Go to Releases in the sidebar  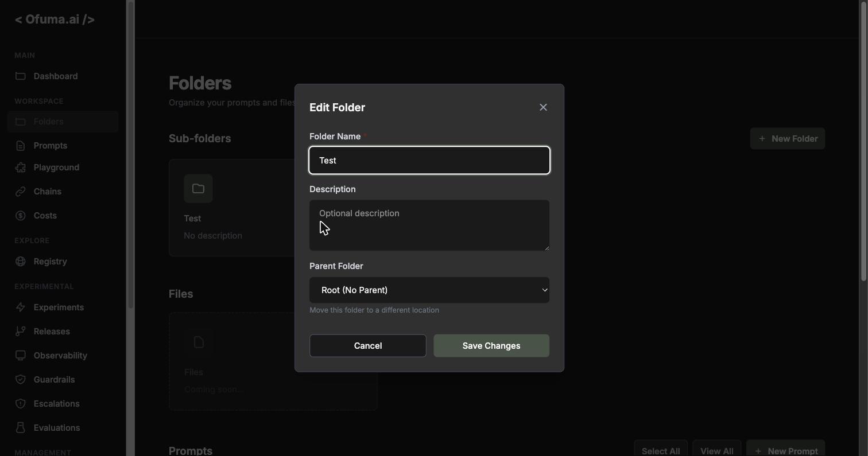point(63,332)
